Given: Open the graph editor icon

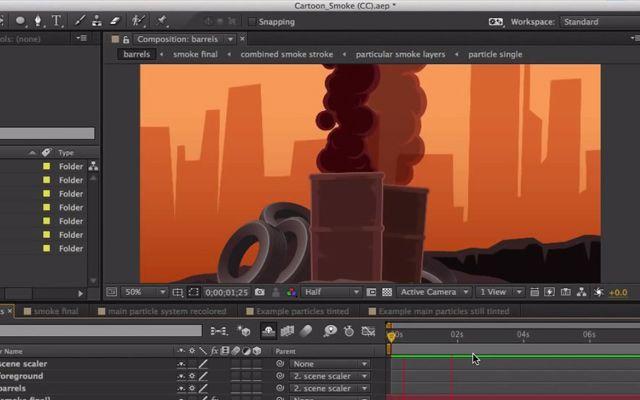Looking at the screenshot, I should [x=369, y=331].
